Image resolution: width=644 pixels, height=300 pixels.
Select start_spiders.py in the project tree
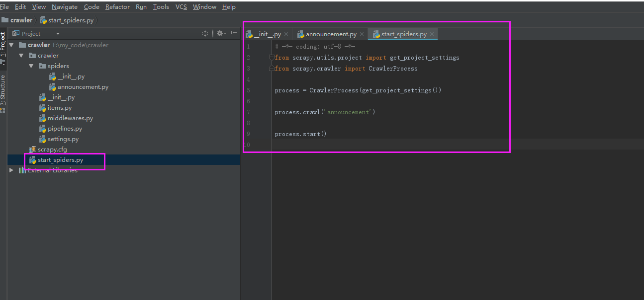pyautogui.click(x=60, y=160)
